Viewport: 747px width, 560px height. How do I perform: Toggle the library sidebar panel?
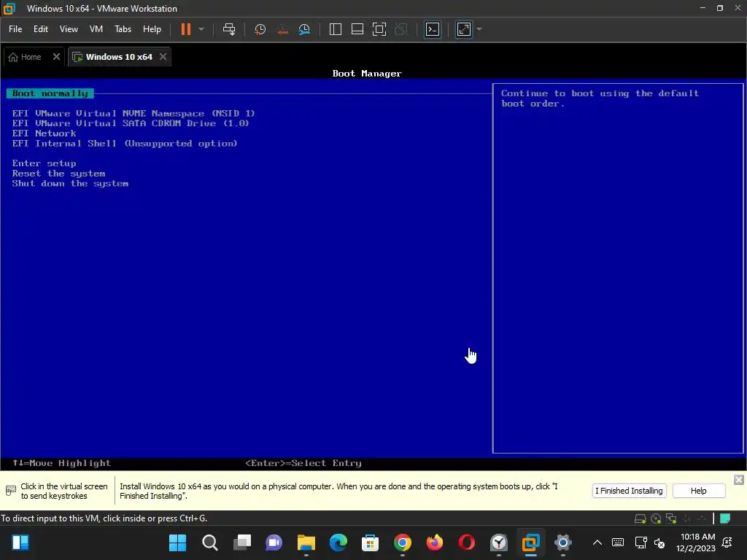pyautogui.click(x=336, y=29)
